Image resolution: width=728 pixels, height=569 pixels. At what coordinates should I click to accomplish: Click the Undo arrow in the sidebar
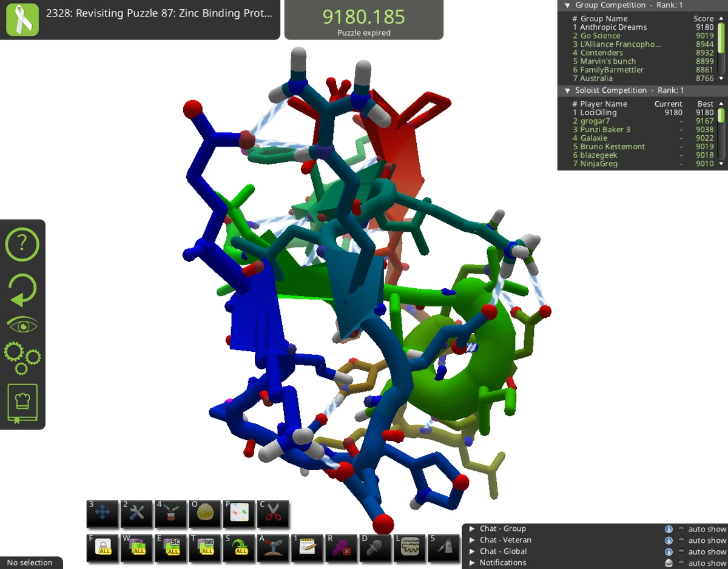(22, 289)
